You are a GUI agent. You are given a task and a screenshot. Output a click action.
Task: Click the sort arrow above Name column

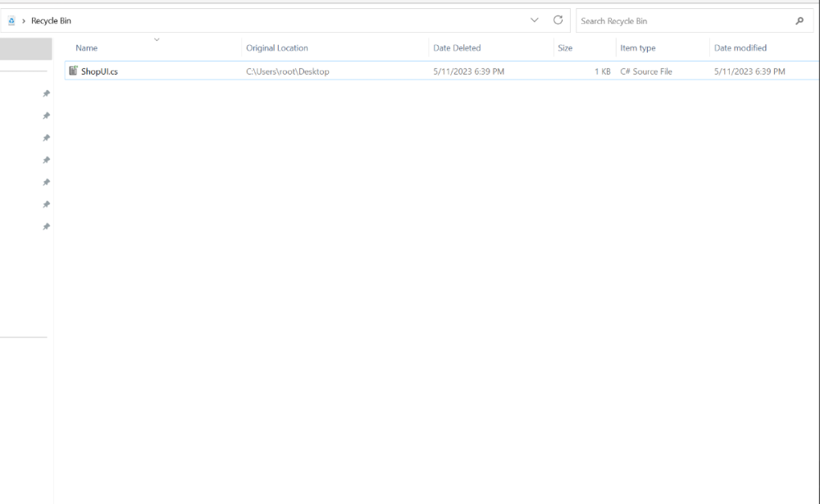coord(157,39)
